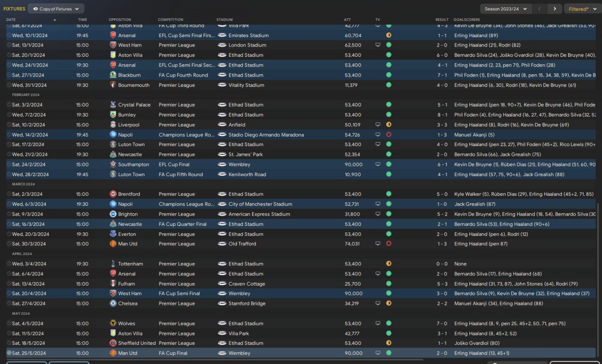Open the American Express Stadium link
Viewport: 602px width, 364px height.
[259, 214]
